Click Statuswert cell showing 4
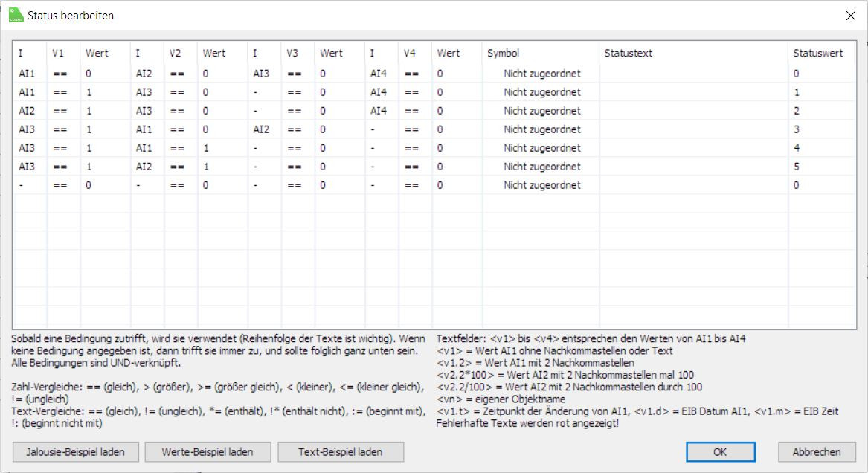This screenshot has height=473, width=868. coord(822,148)
